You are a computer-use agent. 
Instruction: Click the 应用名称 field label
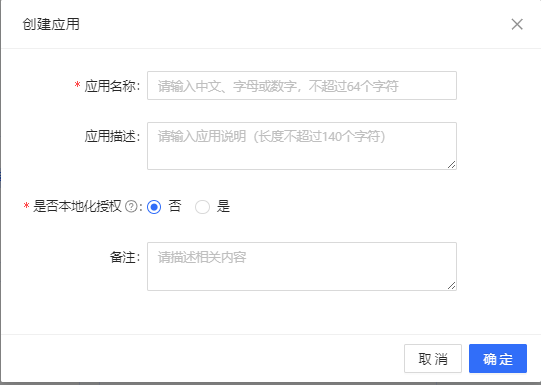pyautogui.click(x=112, y=86)
